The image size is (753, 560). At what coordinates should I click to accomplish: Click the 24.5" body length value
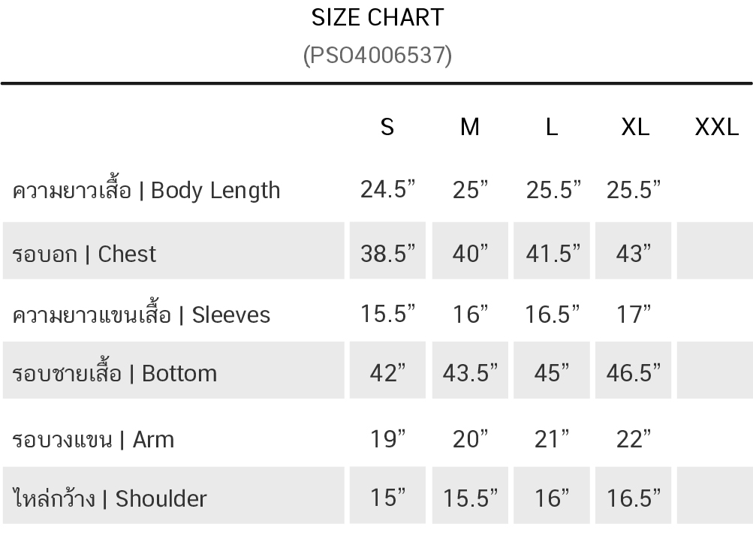(x=387, y=190)
